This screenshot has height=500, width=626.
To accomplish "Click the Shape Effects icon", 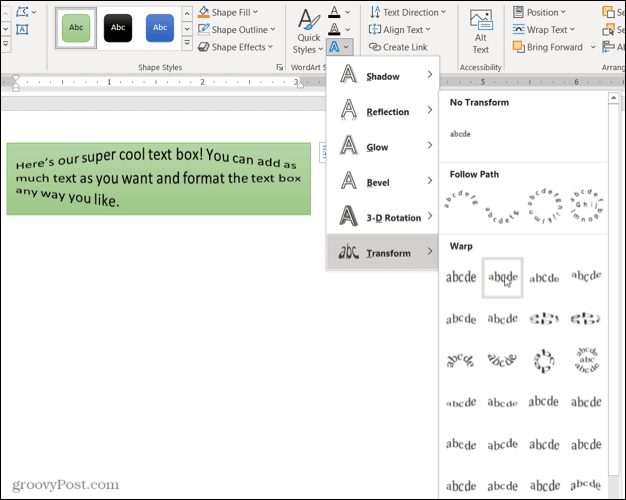I will click(x=204, y=47).
